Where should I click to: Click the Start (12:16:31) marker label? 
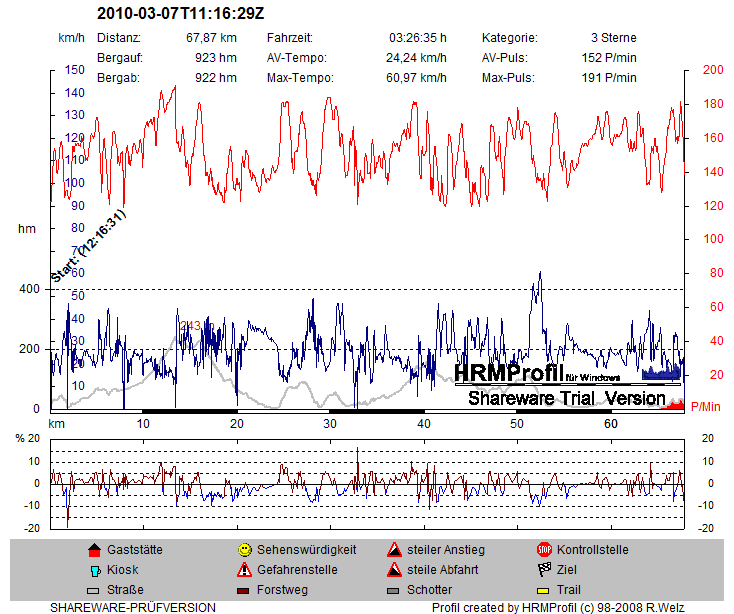click(x=89, y=246)
